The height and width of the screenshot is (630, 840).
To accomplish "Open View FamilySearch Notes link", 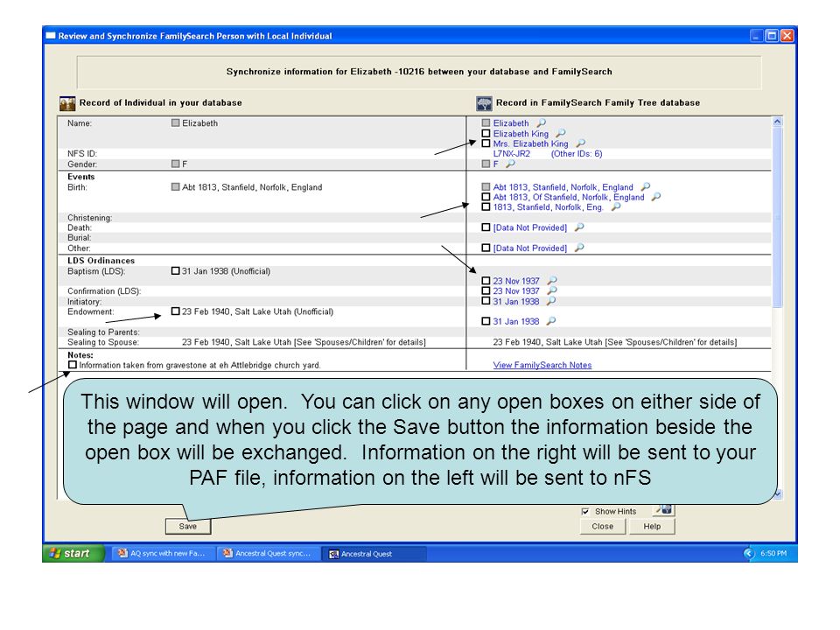I will pyautogui.click(x=542, y=365).
